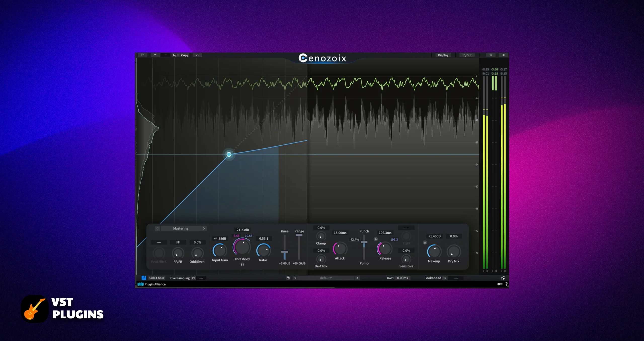
Task: Click the archive icon next to Copy
Action: 197,55
